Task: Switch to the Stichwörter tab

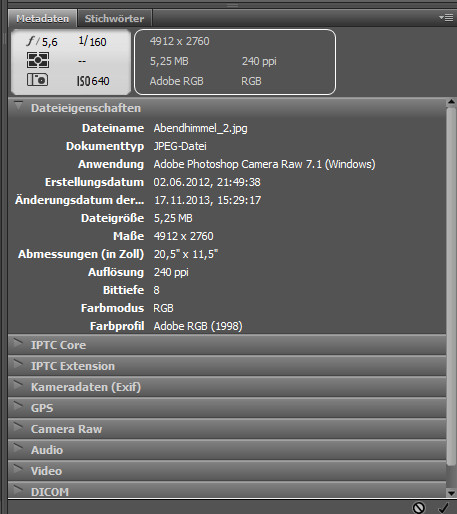Action: [114, 18]
